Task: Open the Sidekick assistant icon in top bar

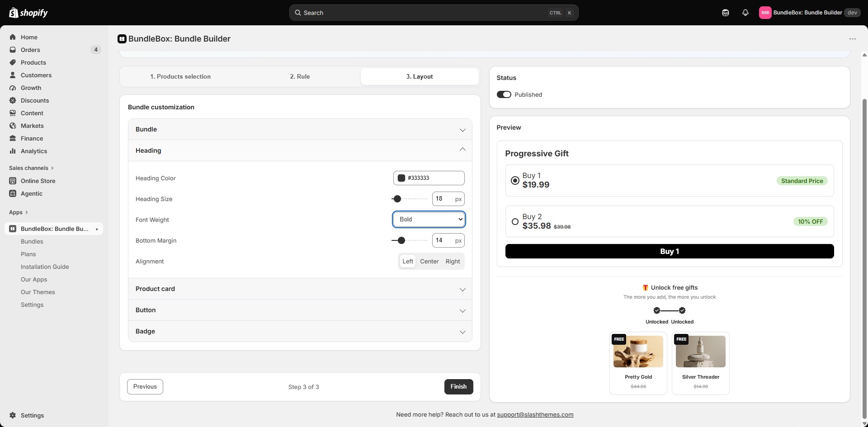Action: [726, 13]
